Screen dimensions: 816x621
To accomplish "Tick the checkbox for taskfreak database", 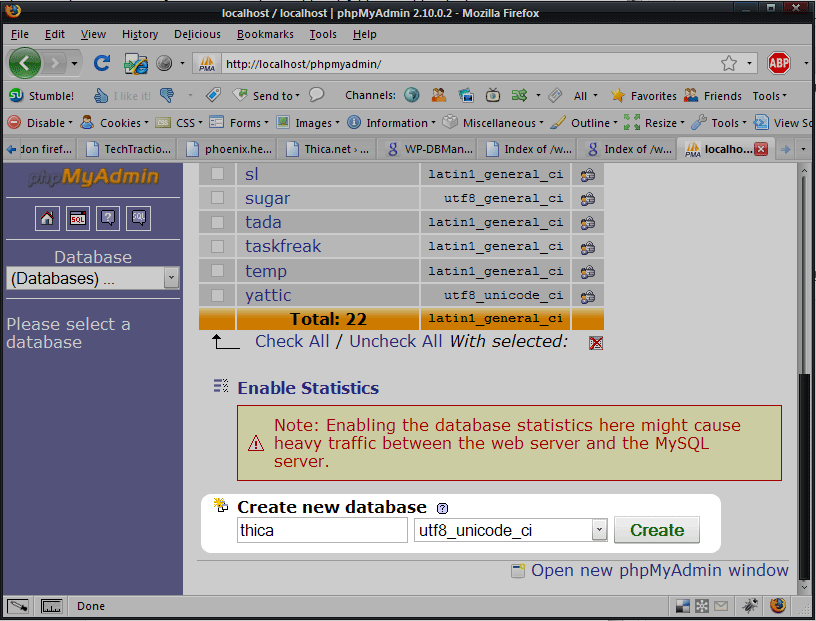I will click(217, 246).
